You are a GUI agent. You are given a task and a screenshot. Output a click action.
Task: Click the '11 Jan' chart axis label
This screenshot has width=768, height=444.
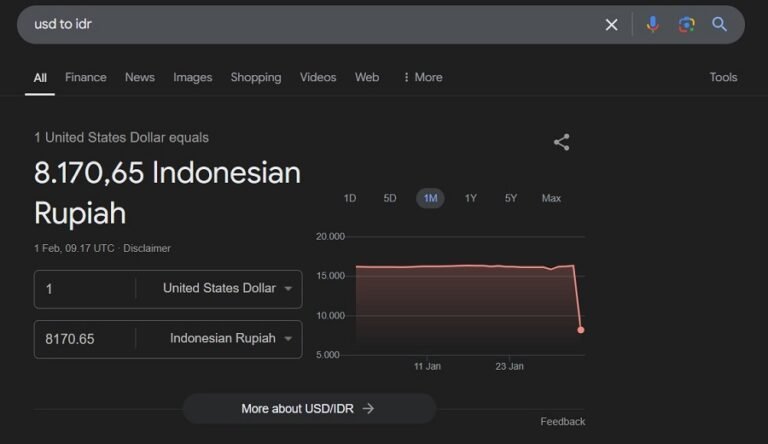(x=427, y=367)
